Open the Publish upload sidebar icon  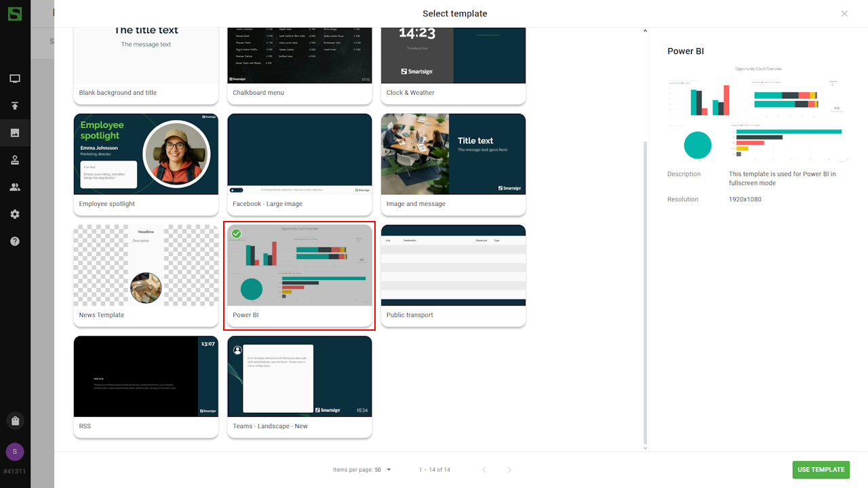(15, 106)
